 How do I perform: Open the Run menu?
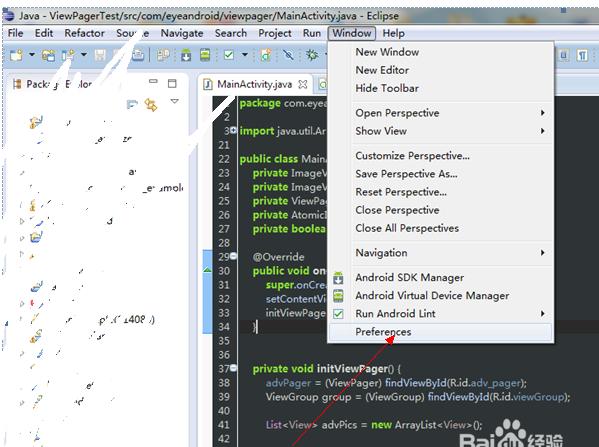point(312,33)
